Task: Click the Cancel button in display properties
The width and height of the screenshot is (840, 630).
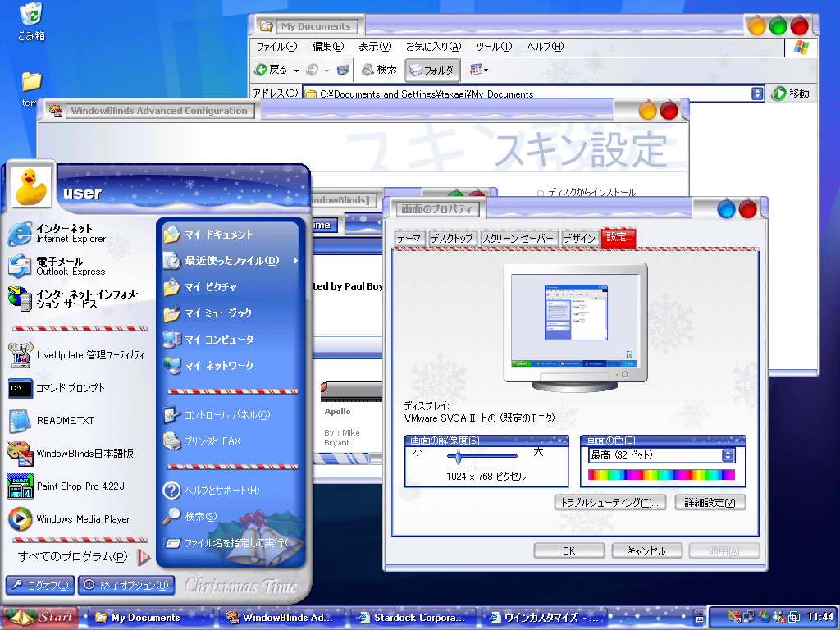Action: (646, 550)
